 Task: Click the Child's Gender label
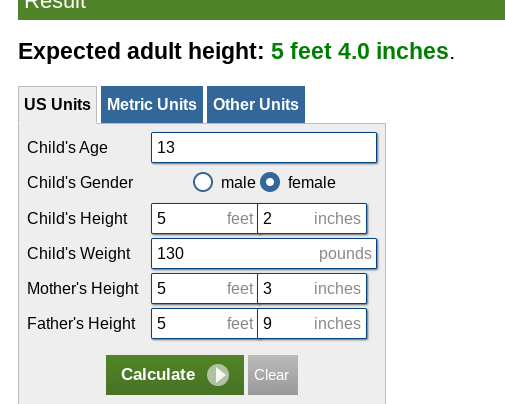(80, 183)
